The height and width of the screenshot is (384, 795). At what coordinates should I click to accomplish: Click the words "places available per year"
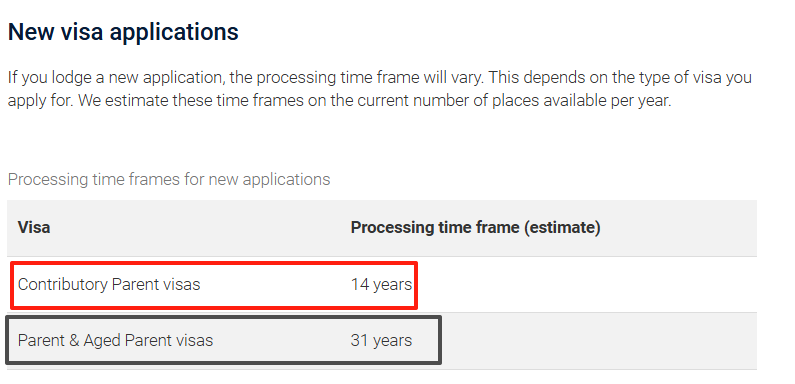point(582,100)
